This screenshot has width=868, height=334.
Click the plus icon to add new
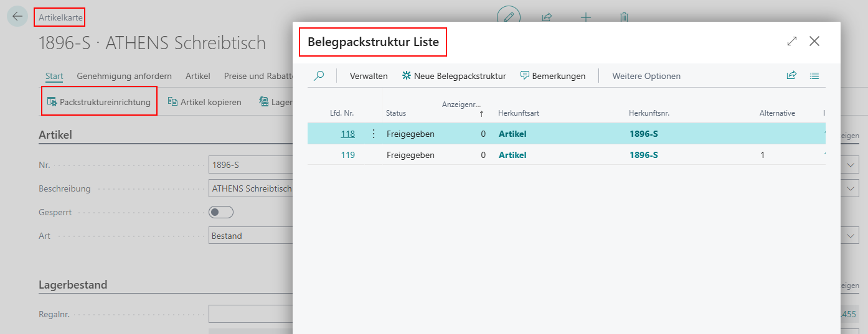coord(586,17)
